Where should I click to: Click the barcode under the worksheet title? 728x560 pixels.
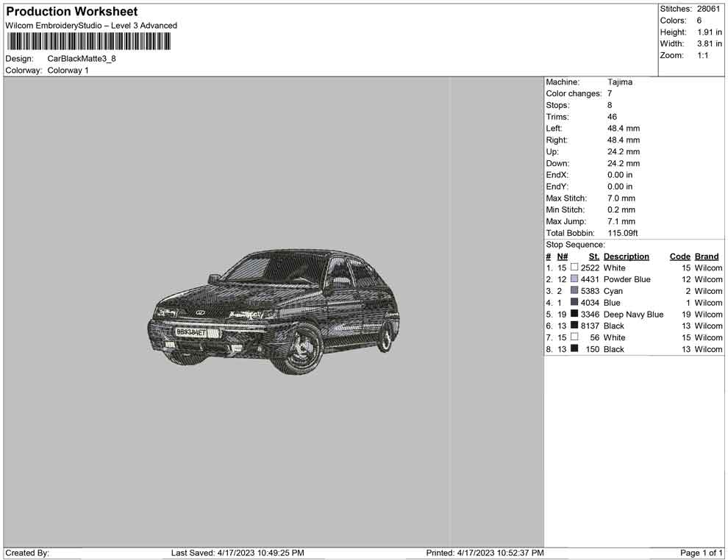click(x=88, y=41)
